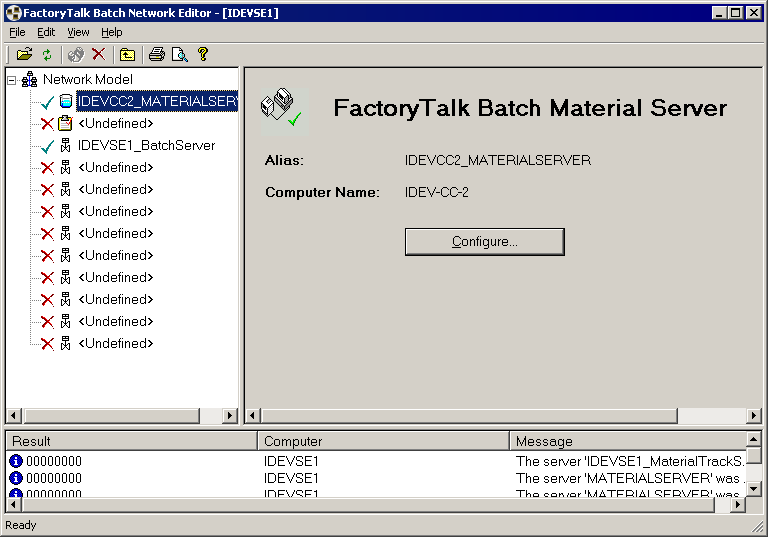Image resolution: width=768 pixels, height=537 pixels.
Task: Click the Print toolbar icon
Action: (x=157, y=54)
